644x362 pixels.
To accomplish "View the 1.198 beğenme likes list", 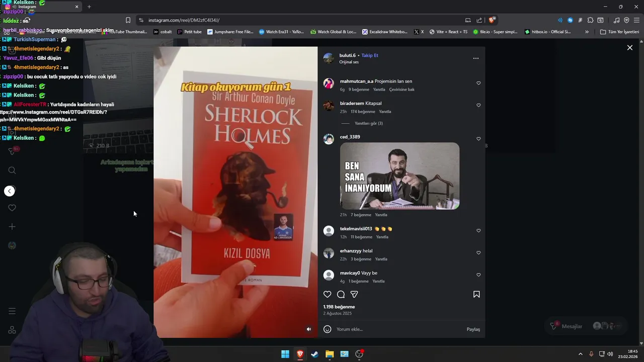I will (x=339, y=307).
